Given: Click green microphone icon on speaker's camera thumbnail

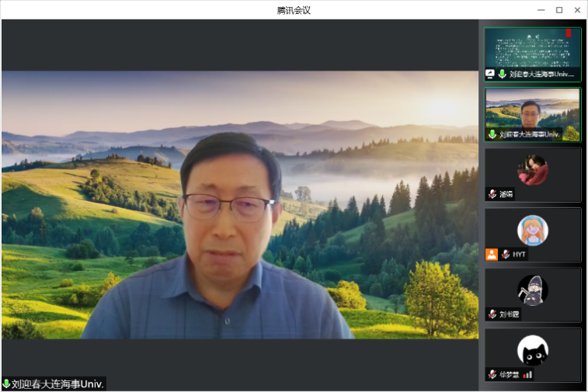Looking at the screenshot, I should [492, 134].
